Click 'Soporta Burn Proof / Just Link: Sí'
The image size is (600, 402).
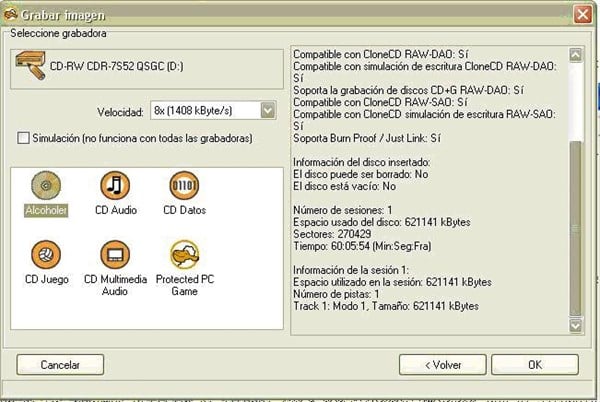point(367,138)
